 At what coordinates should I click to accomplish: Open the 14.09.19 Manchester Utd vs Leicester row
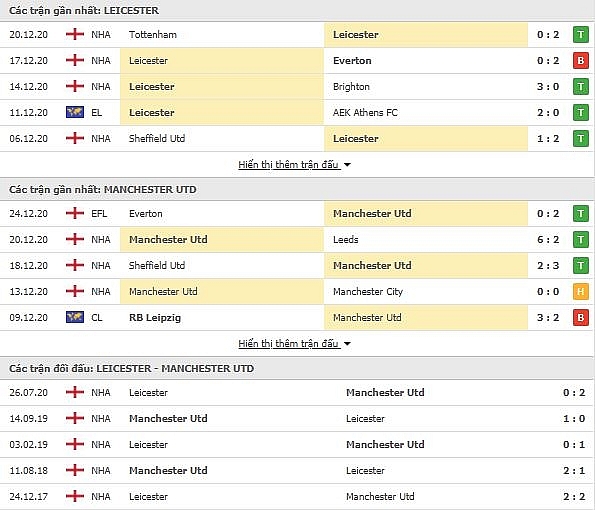298,419
